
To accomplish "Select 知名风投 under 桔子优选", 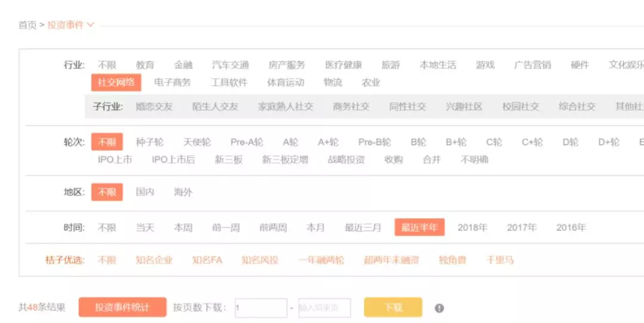I will click(x=260, y=260).
